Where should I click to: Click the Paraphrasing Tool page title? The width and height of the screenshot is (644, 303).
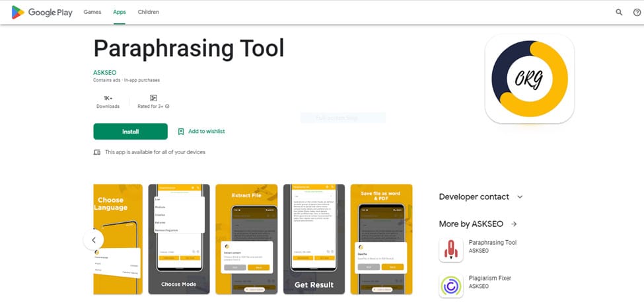pyautogui.click(x=189, y=49)
